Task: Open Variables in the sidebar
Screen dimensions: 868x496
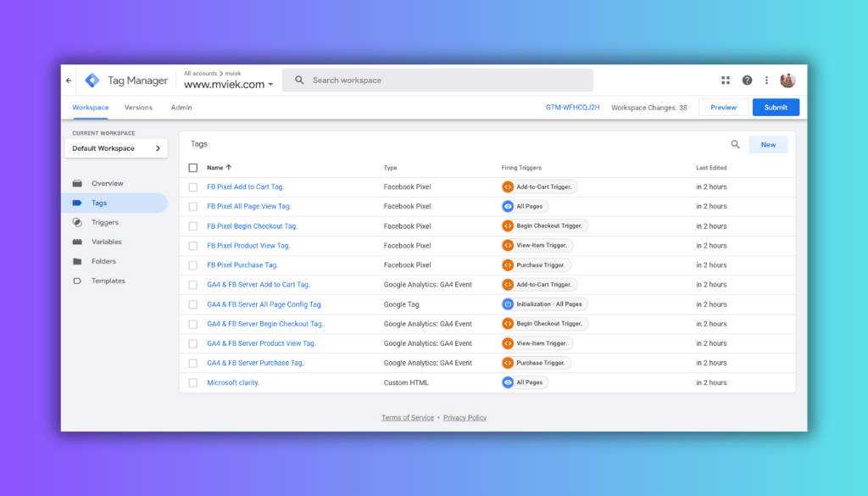Action: click(107, 242)
